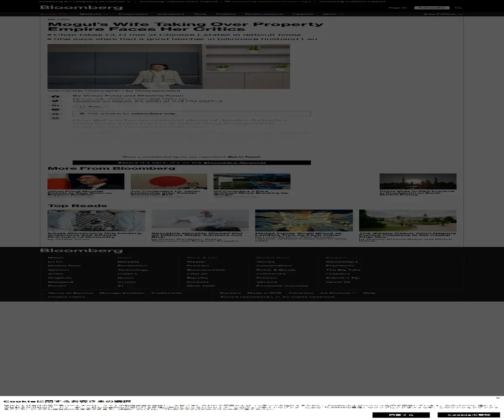Click footer link Ad Choices
Image resolution: width=504 pixels, height=420 pixels.
click(339, 293)
